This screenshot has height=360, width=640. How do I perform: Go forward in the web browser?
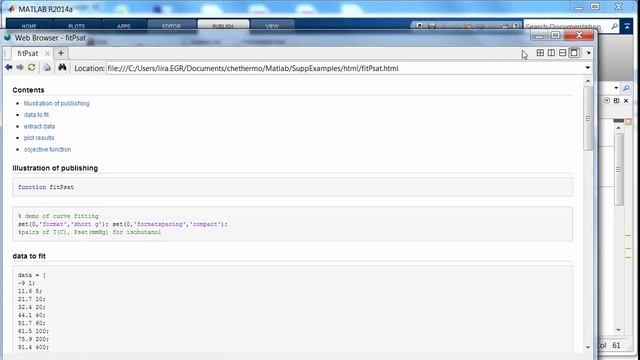tap(20, 67)
